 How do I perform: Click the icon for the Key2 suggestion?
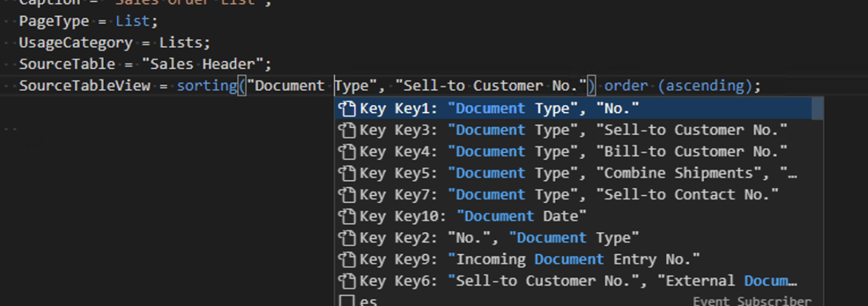[348, 238]
